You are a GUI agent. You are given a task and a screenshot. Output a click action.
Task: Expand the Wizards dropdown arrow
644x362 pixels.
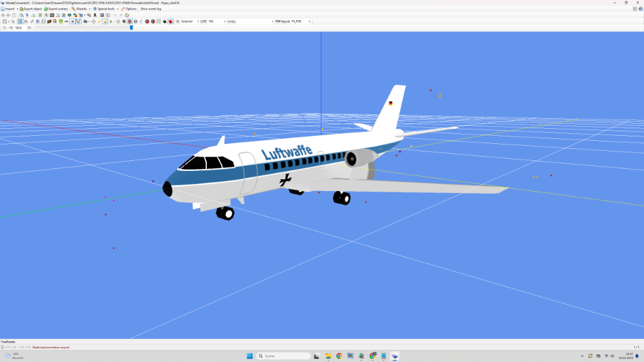(89, 9)
